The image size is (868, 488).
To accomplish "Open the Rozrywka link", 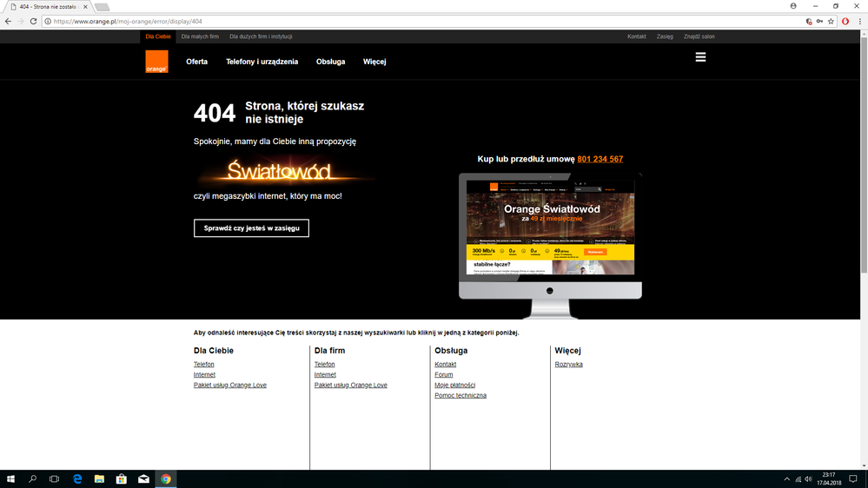I will pyautogui.click(x=568, y=364).
